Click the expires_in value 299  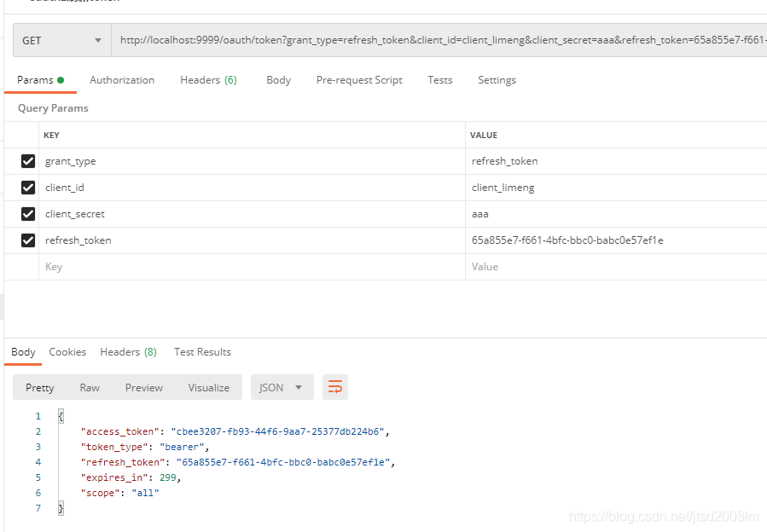[x=168, y=477]
